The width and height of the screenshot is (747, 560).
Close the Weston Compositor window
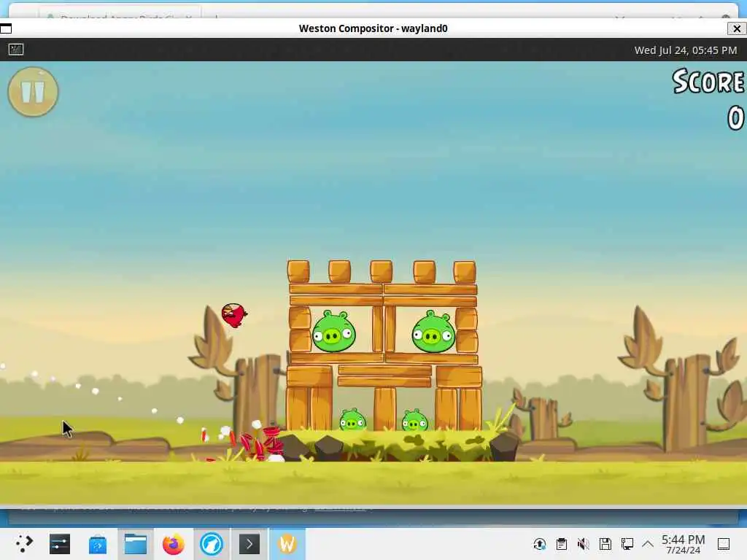[x=737, y=28]
